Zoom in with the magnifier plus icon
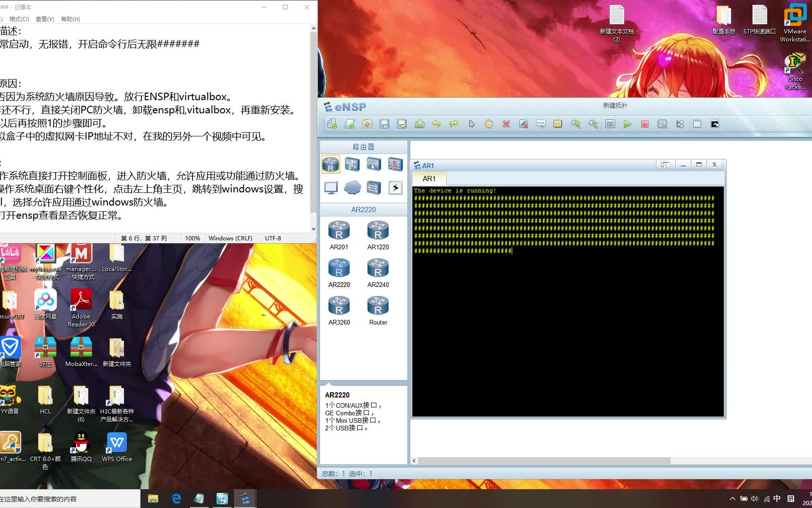 (x=576, y=124)
